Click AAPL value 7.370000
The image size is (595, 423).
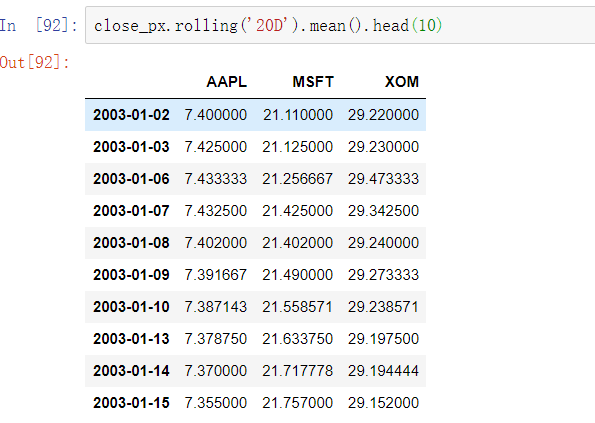pos(216,371)
